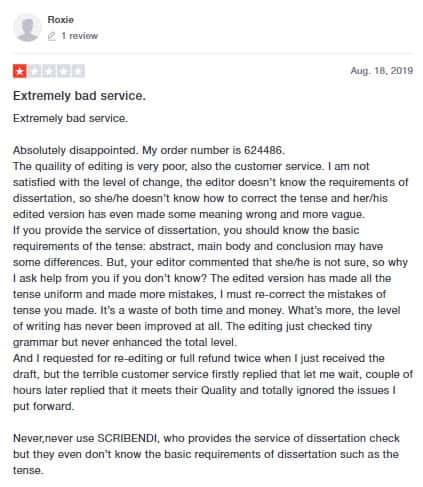Click the fourth grey rating star

click(63, 71)
